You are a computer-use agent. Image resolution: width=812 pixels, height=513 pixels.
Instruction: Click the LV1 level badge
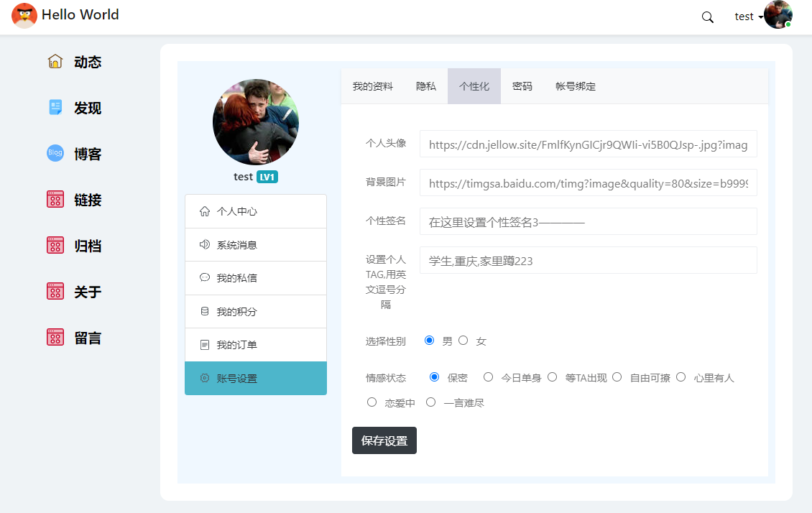[267, 177]
